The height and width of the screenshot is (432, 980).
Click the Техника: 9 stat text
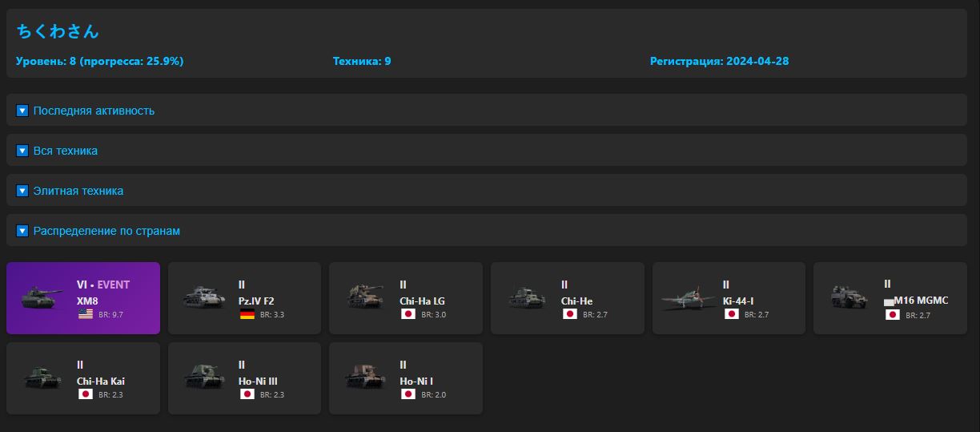[362, 61]
